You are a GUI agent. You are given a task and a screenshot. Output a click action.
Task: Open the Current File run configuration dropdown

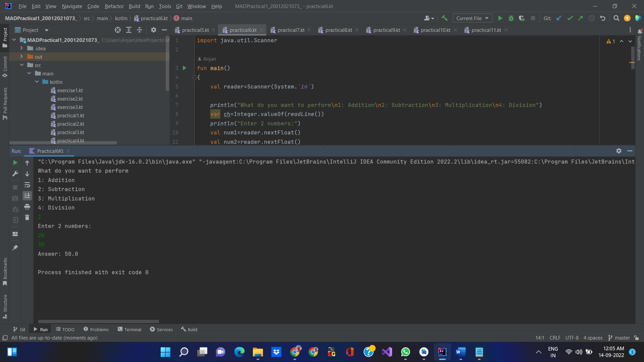pyautogui.click(x=473, y=18)
